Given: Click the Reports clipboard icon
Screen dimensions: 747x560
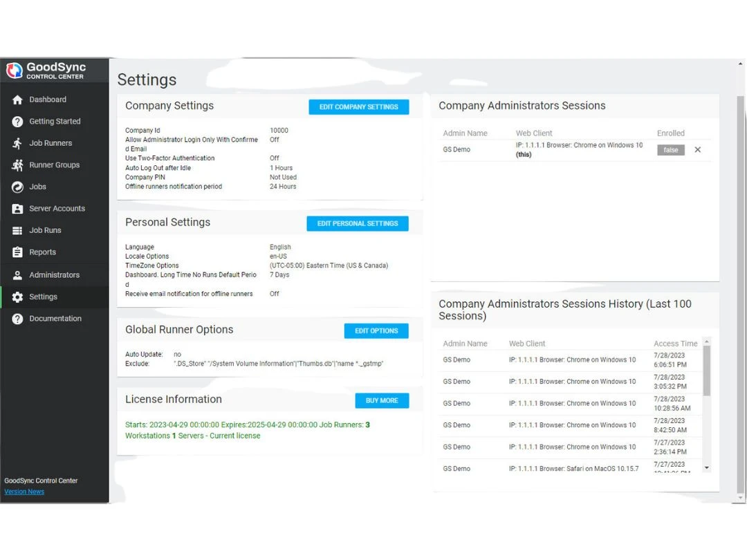Looking at the screenshot, I should click(x=17, y=252).
